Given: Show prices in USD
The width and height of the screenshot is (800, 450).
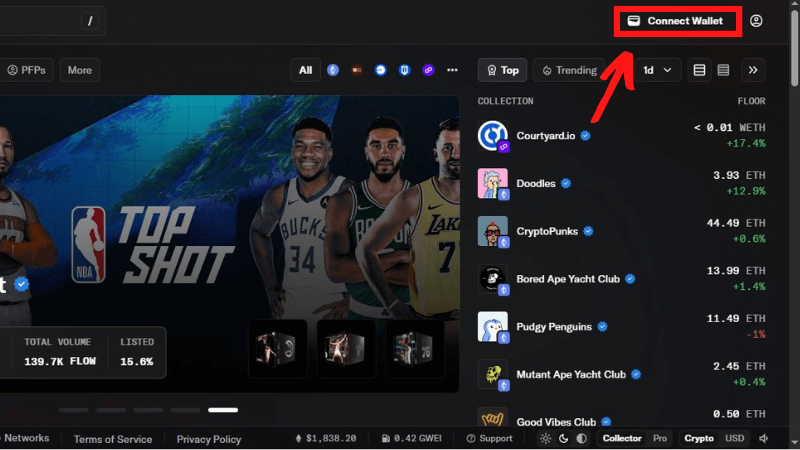Looking at the screenshot, I should pos(735,438).
